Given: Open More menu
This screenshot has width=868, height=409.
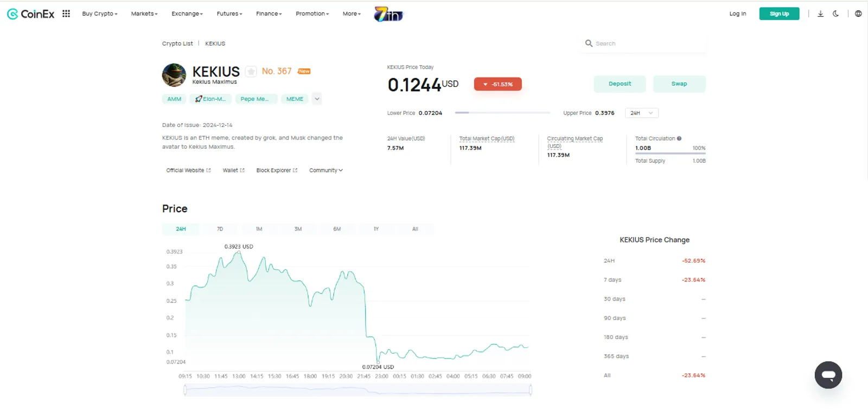Looking at the screenshot, I should point(352,14).
